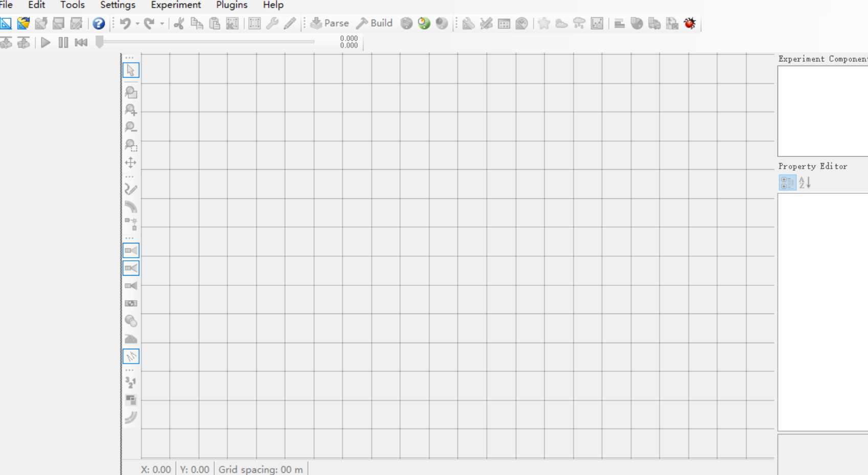Click the truck report icon
The height and width of the screenshot is (475, 868).
655,24
